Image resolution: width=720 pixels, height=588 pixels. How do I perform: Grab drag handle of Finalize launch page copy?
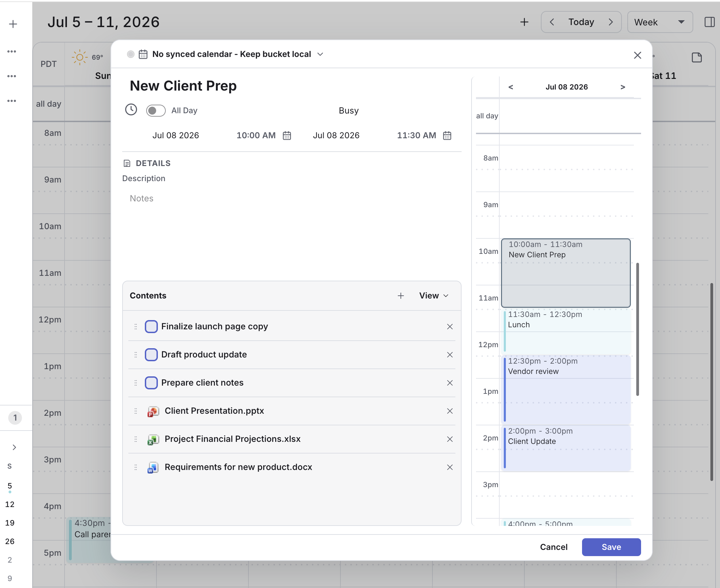click(136, 327)
